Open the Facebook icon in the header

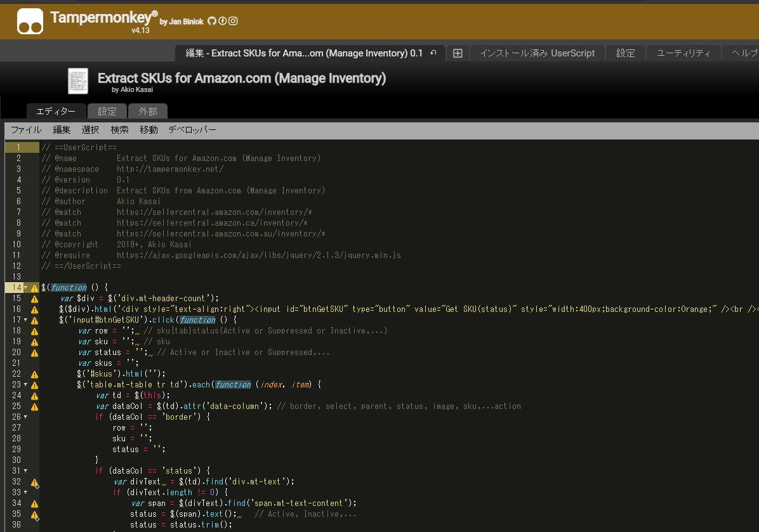[x=223, y=21]
